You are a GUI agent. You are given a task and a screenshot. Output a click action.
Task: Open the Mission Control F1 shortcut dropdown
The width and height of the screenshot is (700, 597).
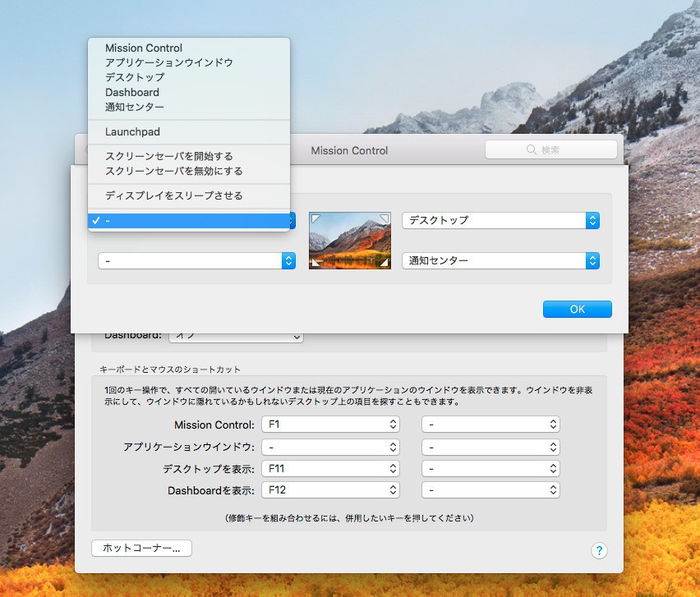(330, 425)
